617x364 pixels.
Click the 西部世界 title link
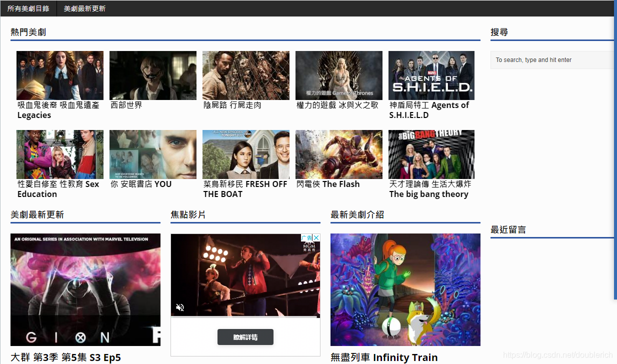126,105
